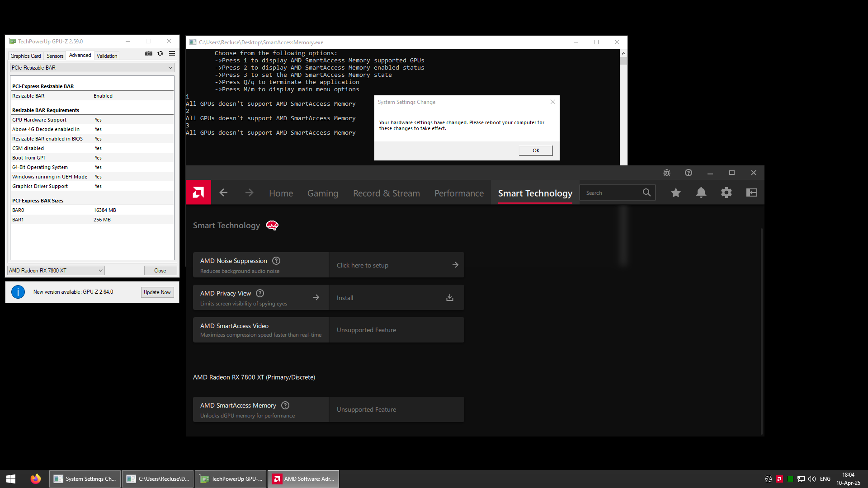Open AMD notifications bell

701,193
